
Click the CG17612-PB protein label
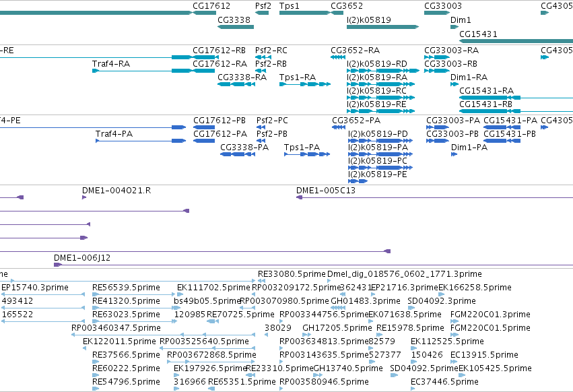(x=220, y=121)
